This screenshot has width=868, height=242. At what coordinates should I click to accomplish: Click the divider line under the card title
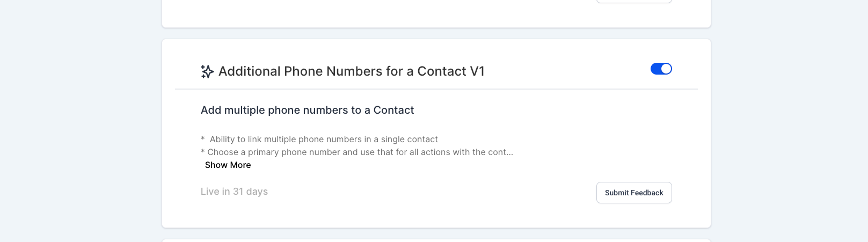pos(436,89)
